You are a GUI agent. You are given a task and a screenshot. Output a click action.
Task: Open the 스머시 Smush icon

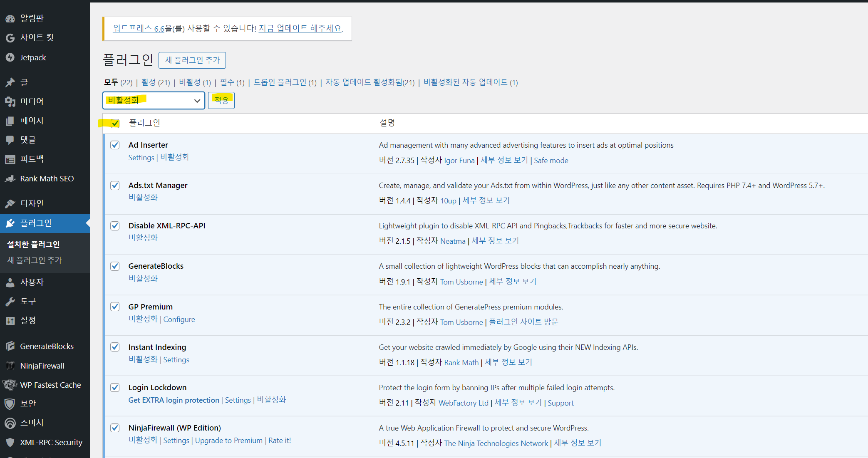tap(10, 423)
